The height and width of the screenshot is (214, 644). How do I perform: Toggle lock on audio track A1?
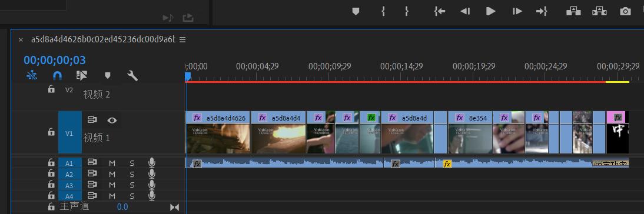tap(51, 163)
